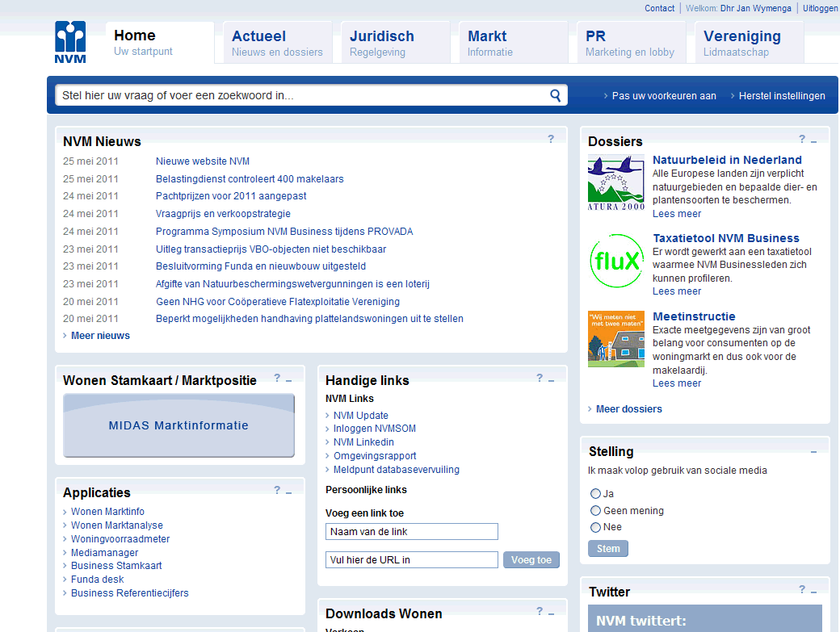The width and height of the screenshot is (840, 632).
Task: Open Natuurbeleid in Nederland dossier title
Action: pos(727,160)
